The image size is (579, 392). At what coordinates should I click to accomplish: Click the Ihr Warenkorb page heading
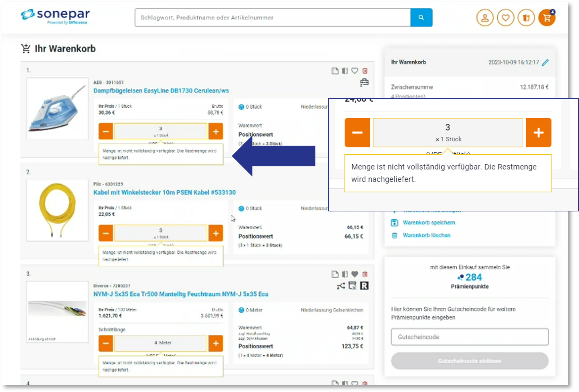[x=65, y=49]
